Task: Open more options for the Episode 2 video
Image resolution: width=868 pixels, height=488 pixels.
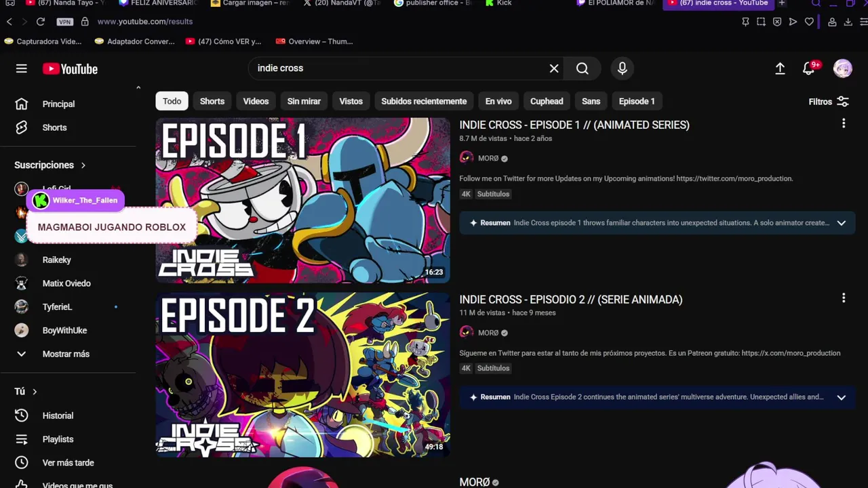Action: tap(844, 298)
